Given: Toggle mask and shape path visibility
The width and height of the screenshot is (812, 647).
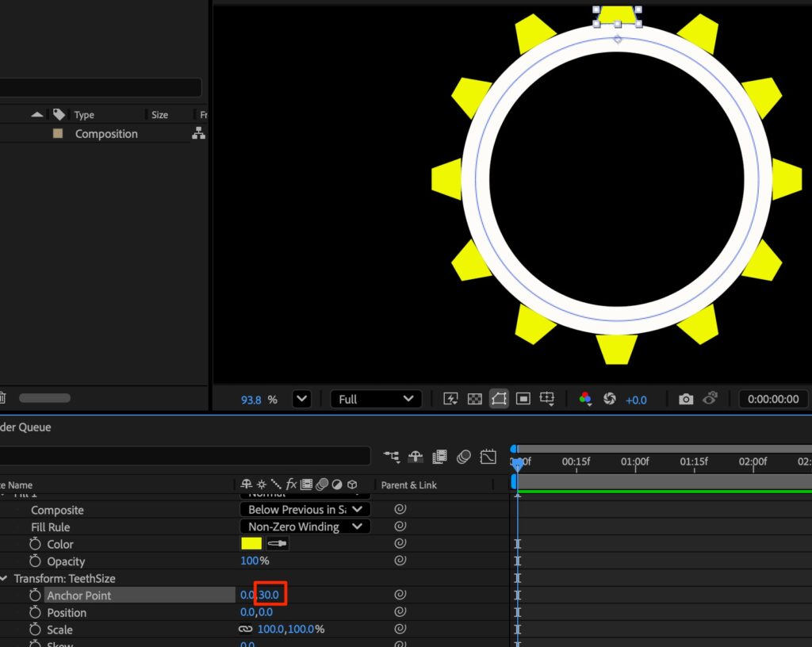Looking at the screenshot, I should pyautogui.click(x=499, y=399).
